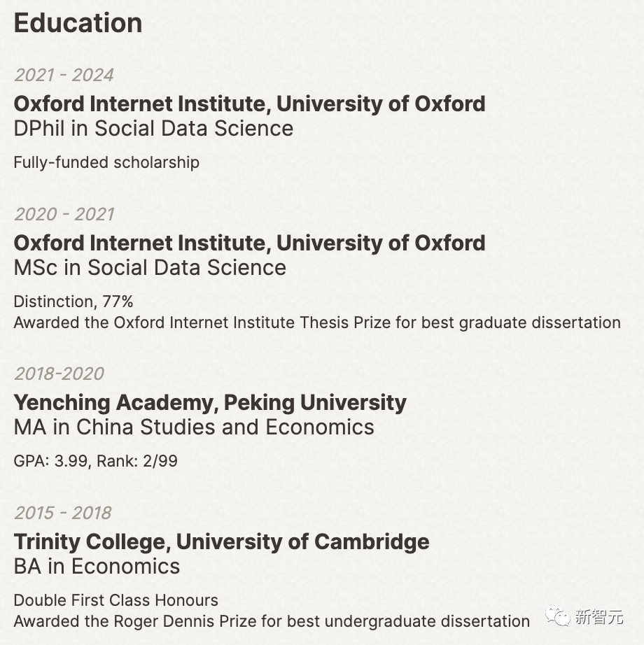Viewport: 644px width, 645px height.
Task: Select the 2021 - 2024 date label
Action: point(64,75)
